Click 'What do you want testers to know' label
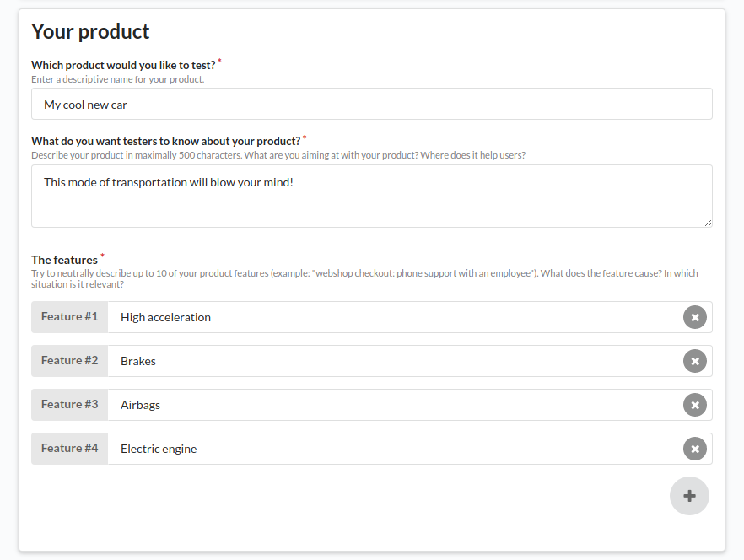Viewport: 744px width, 560px height. [166, 141]
